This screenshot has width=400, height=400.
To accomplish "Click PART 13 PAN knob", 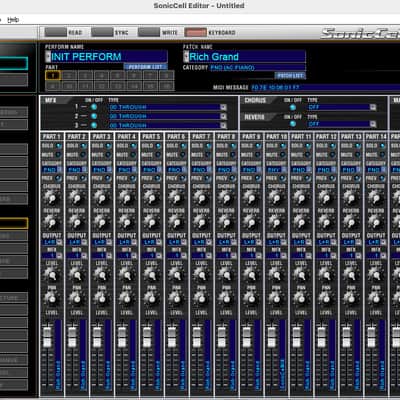I will (350, 299).
